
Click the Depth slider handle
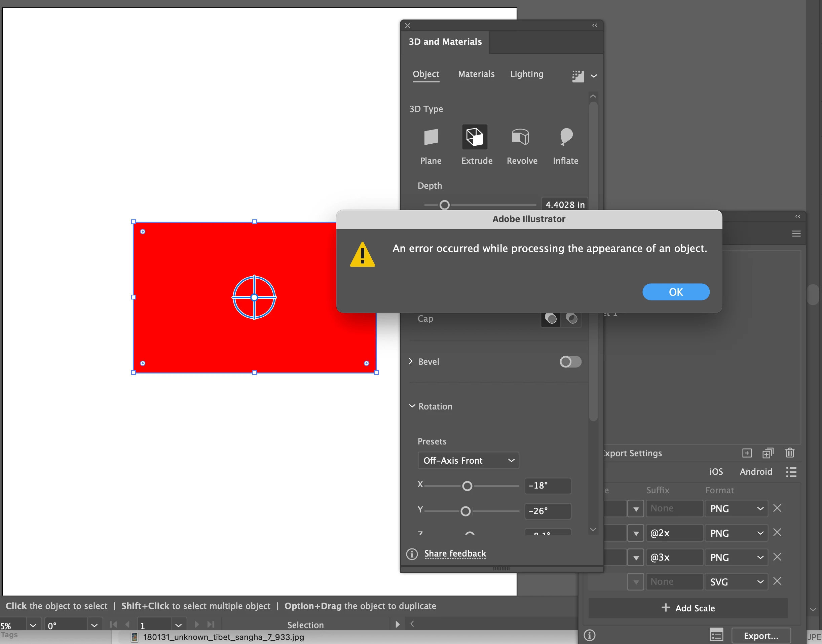click(x=445, y=205)
